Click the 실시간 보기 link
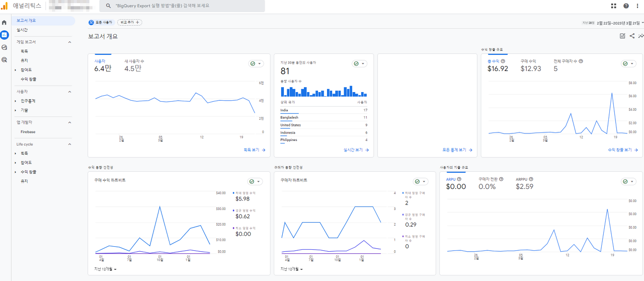Viewport: 644px width, 281px height. point(356,150)
